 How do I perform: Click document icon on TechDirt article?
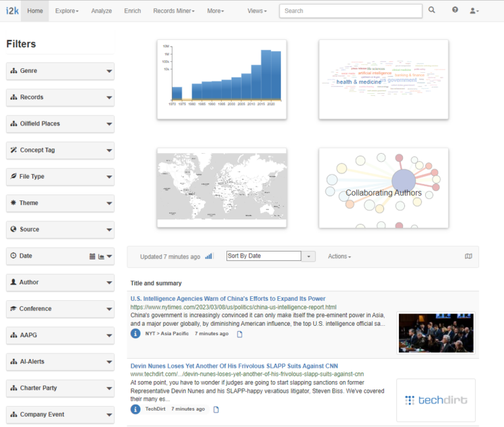click(216, 409)
